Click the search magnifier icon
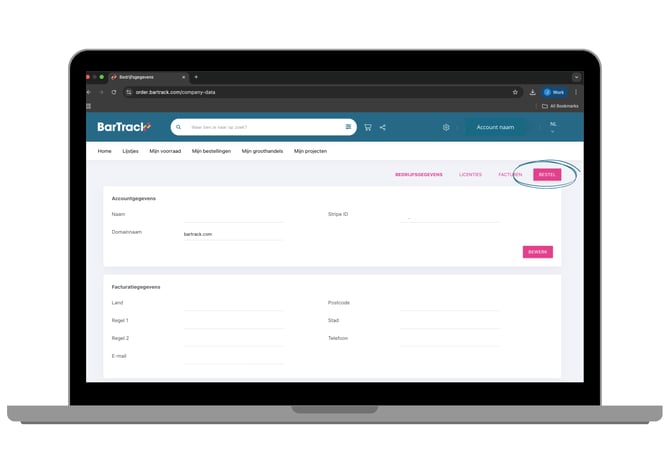The height and width of the screenshot is (473, 670). (179, 127)
